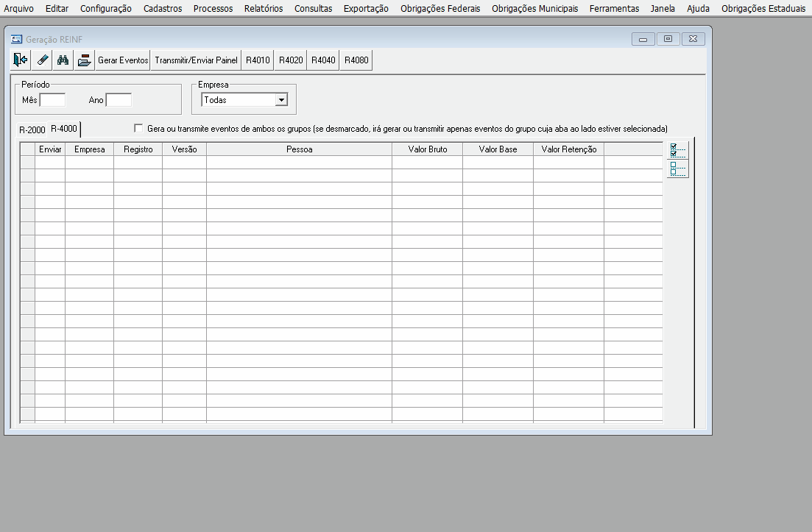This screenshot has width=812, height=532.
Task: Minimize the Geração REINF window
Action: tap(643, 39)
